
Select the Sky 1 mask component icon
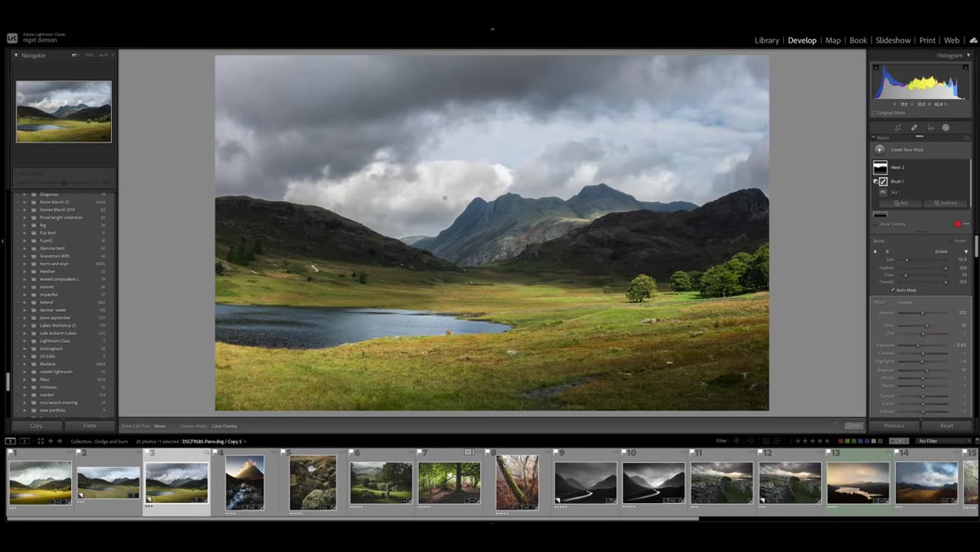pyautogui.click(x=883, y=192)
